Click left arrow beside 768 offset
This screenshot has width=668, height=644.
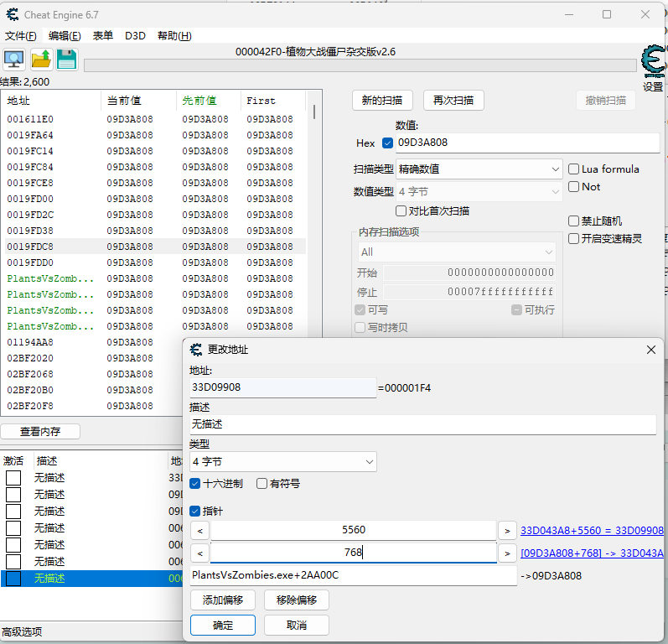[x=199, y=553]
